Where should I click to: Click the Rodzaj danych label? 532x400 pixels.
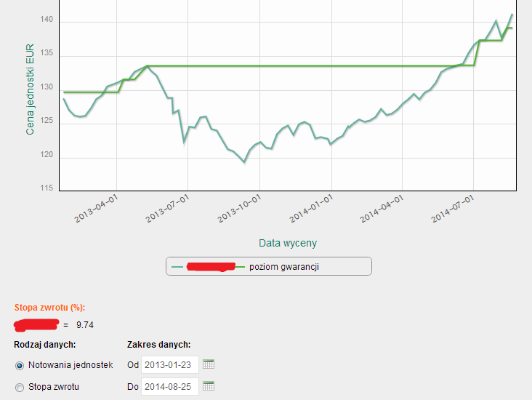point(45,344)
